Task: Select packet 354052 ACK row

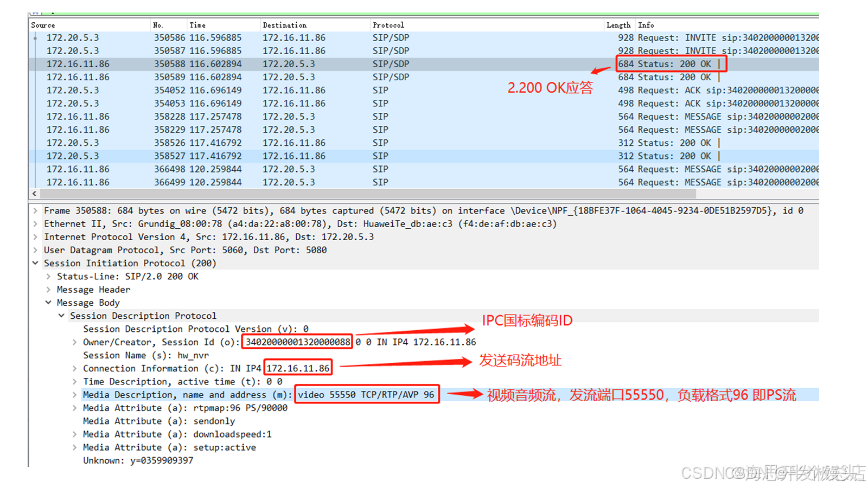Action: click(424, 90)
